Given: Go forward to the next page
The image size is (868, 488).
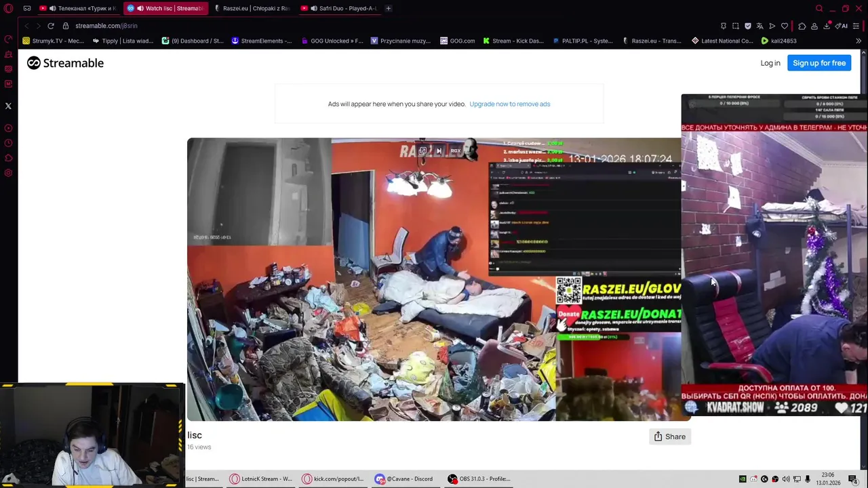Looking at the screenshot, I should click(39, 26).
